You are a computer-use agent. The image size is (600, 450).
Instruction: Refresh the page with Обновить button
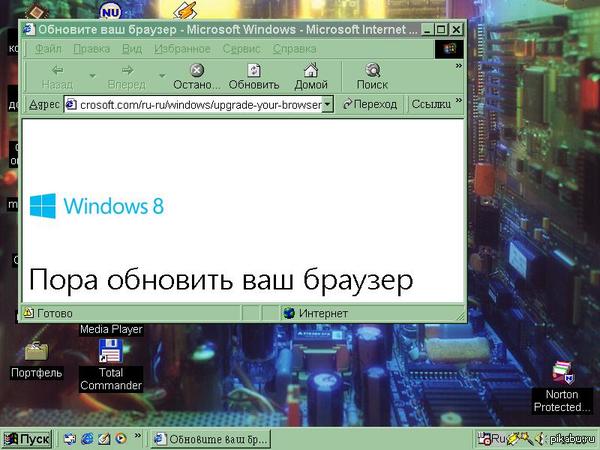pyautogui.click(x=253, y=76)
